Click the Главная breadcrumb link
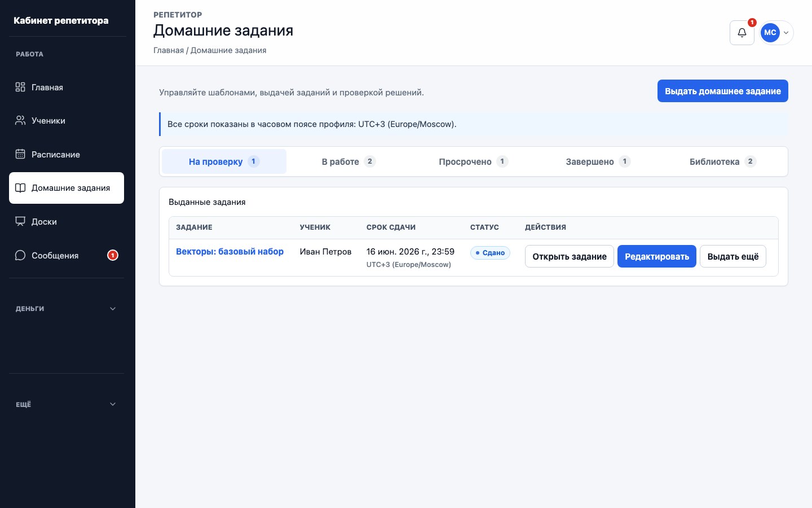 169,50
